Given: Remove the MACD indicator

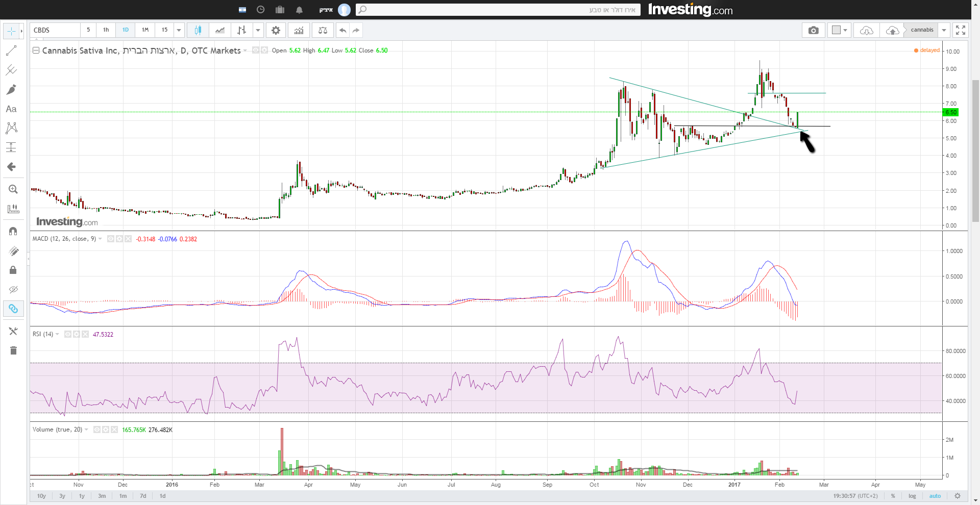Looking at the screenshot, I should click(x=128, y=239).
